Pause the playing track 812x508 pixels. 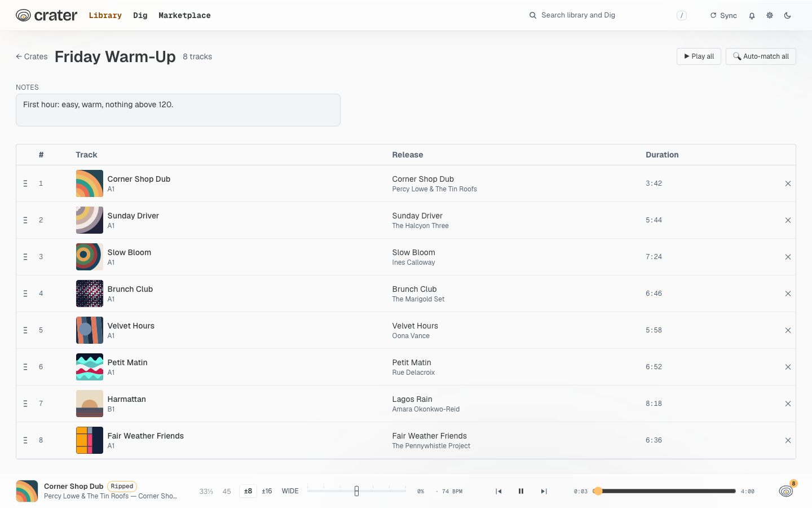[x=521, y=491]
